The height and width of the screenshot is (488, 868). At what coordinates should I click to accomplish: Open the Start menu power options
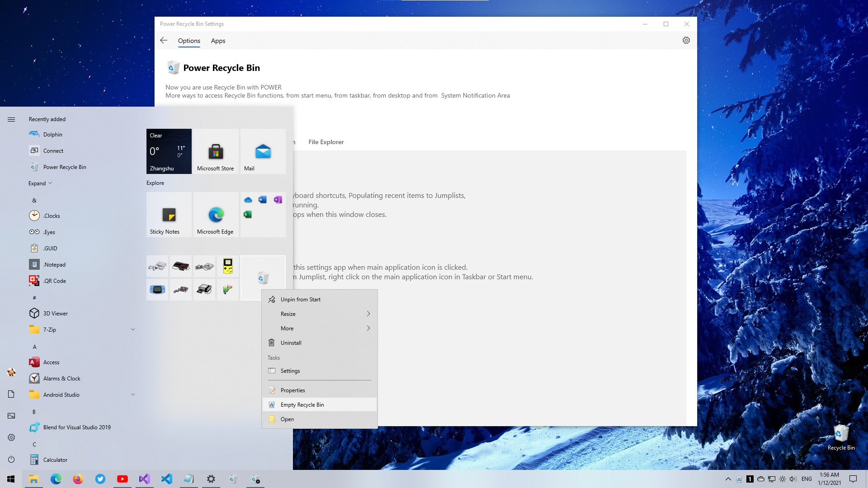click(11, 459)
